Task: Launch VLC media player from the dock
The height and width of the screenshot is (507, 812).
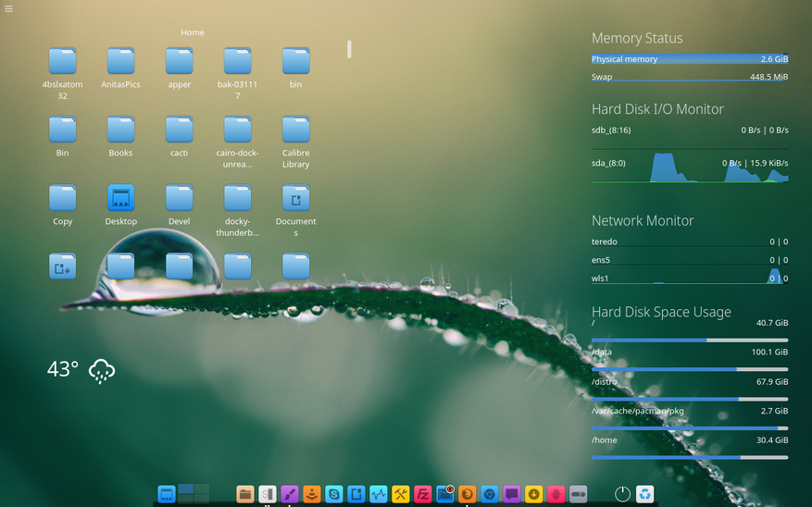Action: click(312, 494)
